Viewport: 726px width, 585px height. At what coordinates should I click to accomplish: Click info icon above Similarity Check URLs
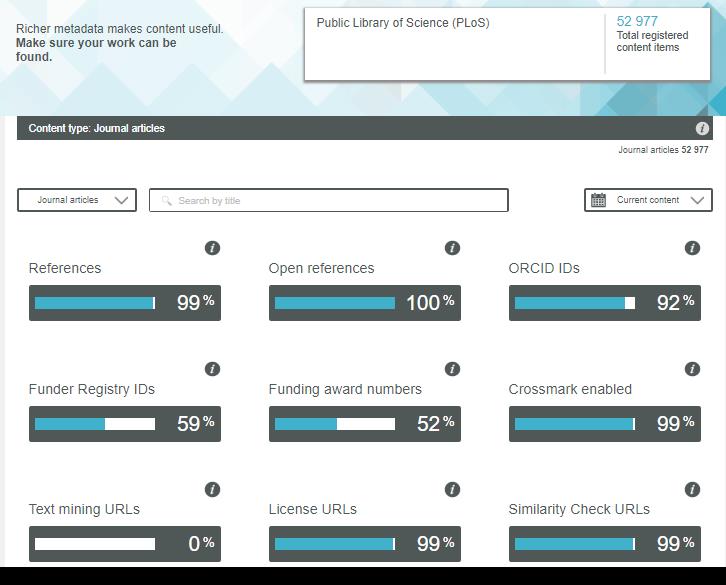coord(692,489)
